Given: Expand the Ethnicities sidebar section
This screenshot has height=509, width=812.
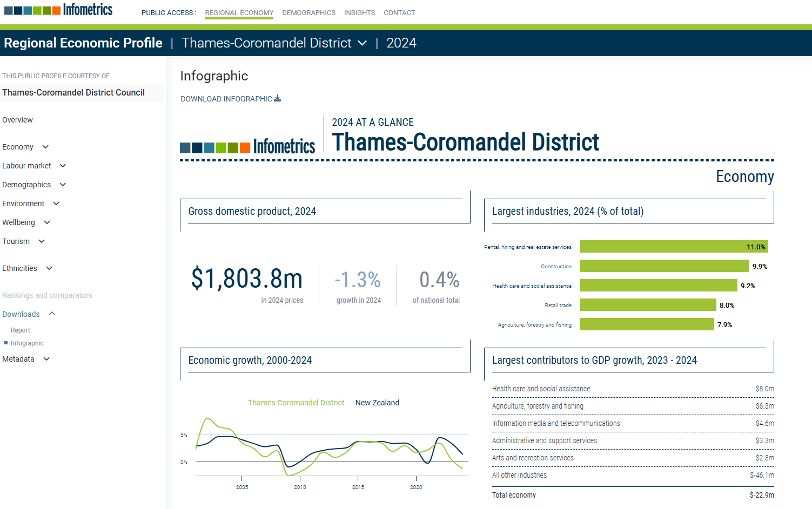Looking at the screenshot, I should [x=49, y=268].
